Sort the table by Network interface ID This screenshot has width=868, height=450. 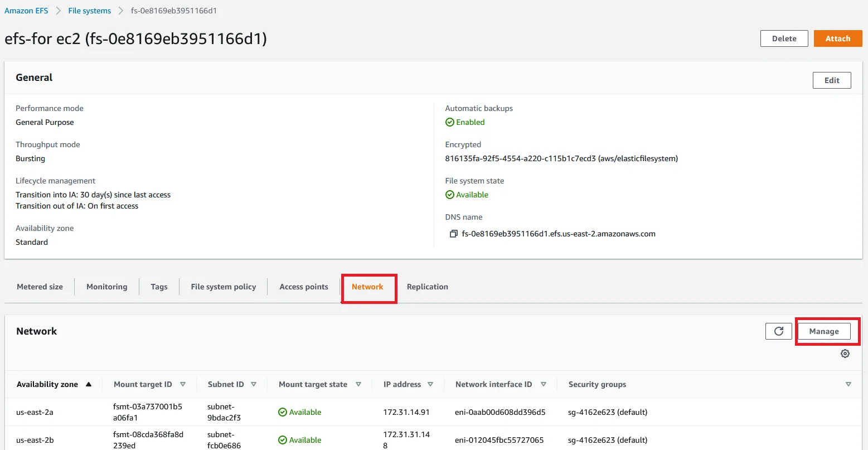544,384
